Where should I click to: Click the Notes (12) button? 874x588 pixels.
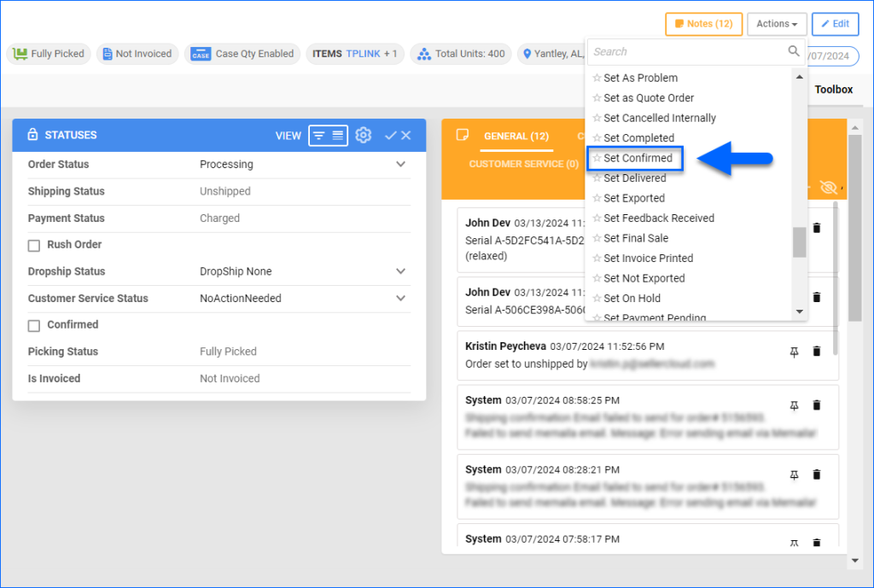click(703, 24)
